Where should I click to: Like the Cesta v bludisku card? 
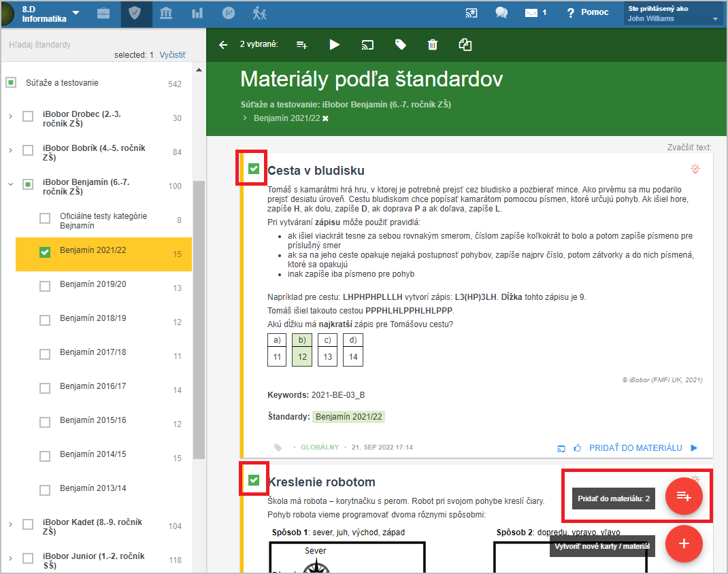tap(577, 448)
